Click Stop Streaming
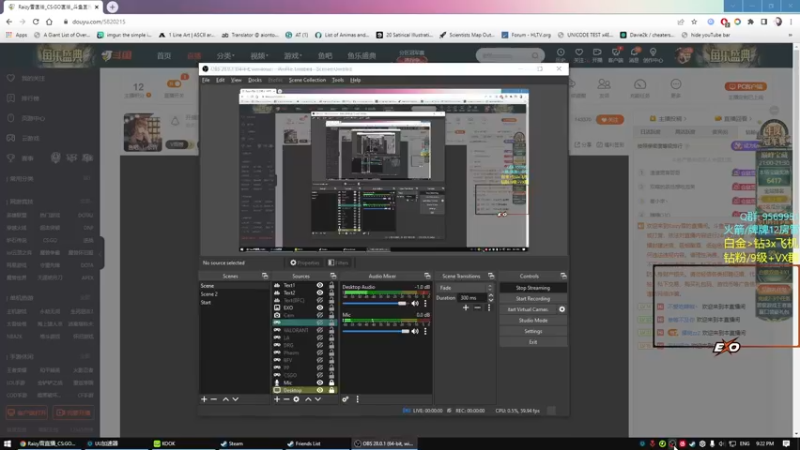The height and width of the screenshot is (450, 800). tap(533, 288)
